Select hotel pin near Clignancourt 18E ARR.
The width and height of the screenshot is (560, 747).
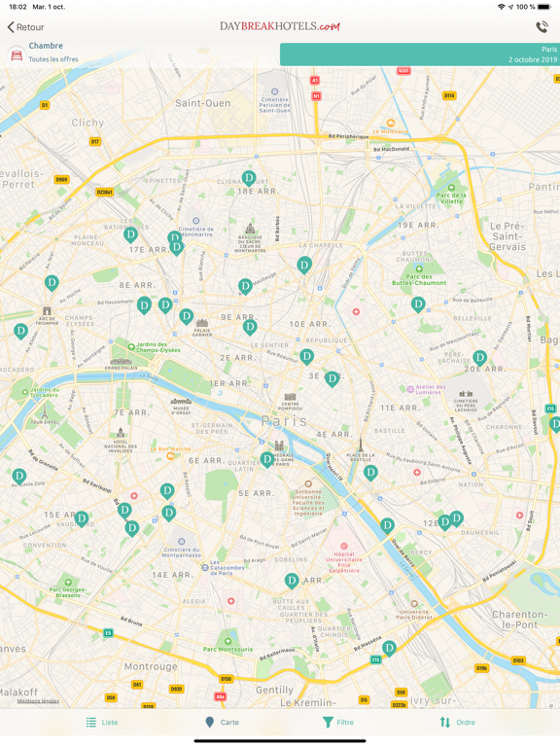(x=249, y=179)
